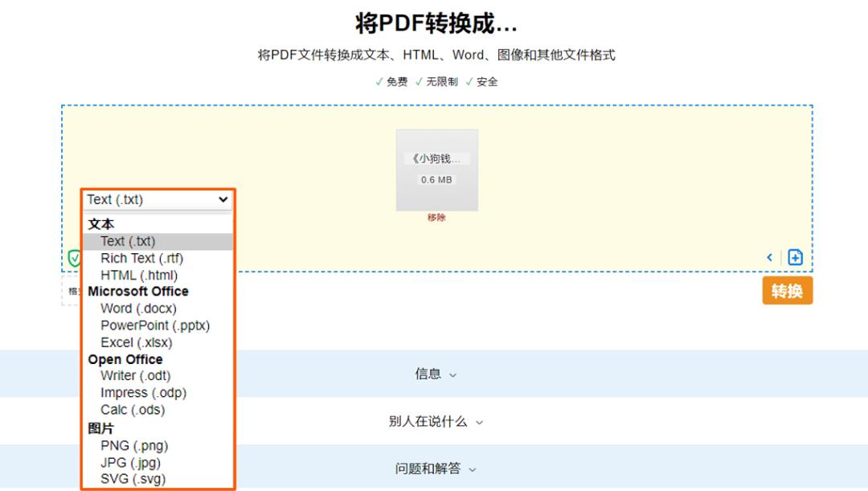Click the left arrow chevron icon
This screenshot has width=868, height=491.
(769, 257)
